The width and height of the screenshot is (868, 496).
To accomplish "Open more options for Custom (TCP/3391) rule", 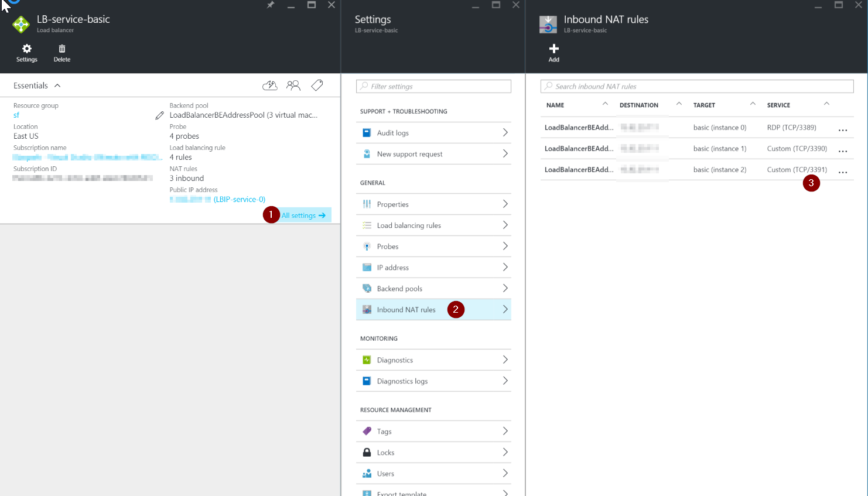I will (843, 172).
